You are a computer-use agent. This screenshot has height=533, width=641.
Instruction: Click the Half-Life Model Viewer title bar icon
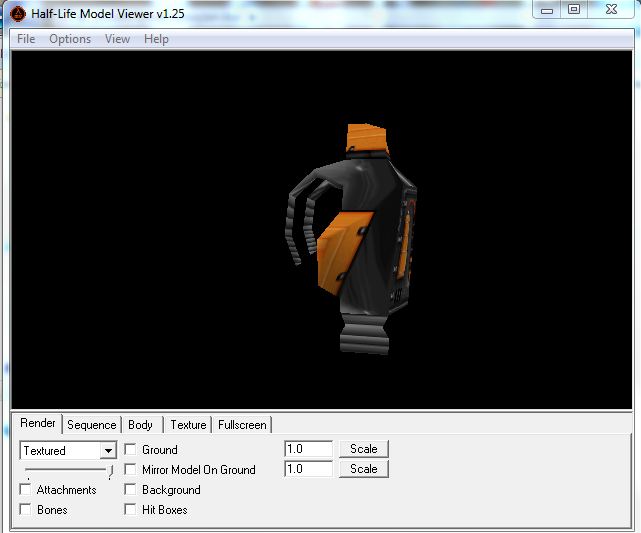coord(18,13)
